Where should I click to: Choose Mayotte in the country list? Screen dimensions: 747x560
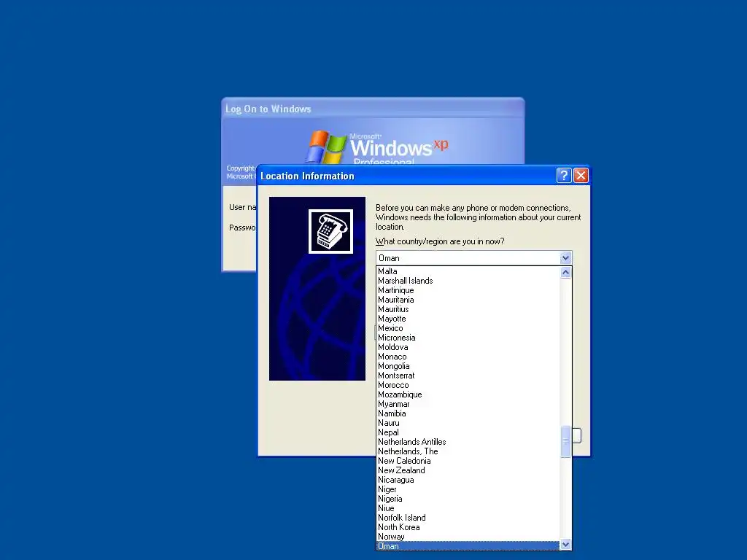pos(468,319)
